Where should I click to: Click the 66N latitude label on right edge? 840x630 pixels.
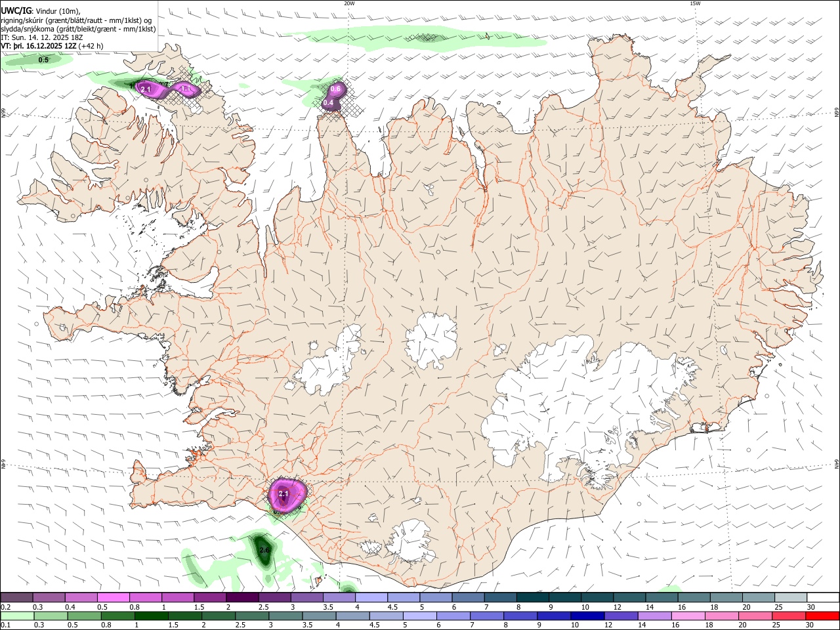click(837, 113)
